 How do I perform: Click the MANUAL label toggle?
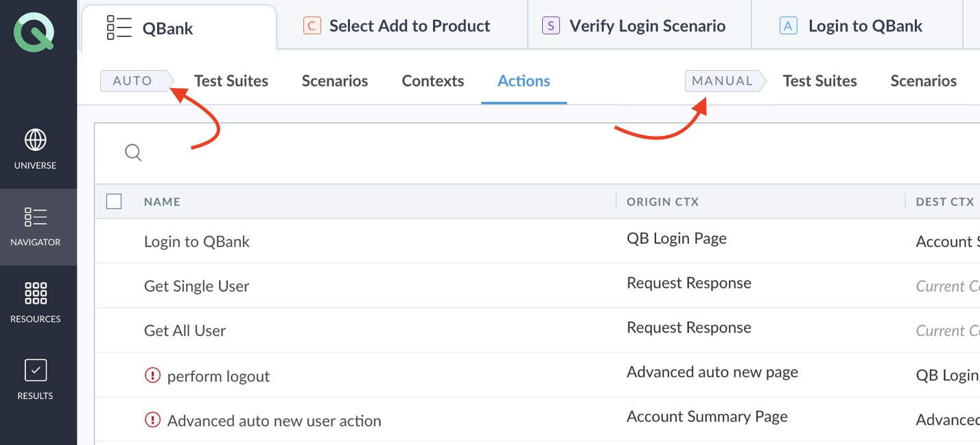pos(721,80)
